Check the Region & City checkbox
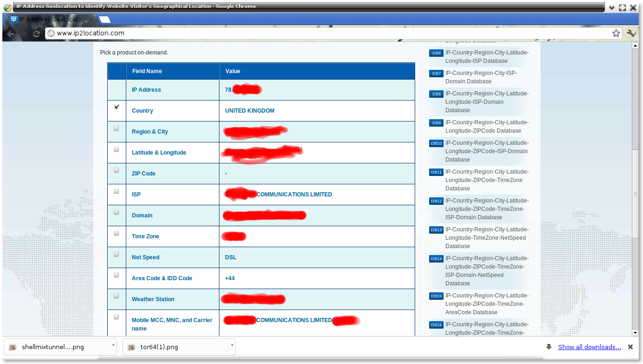The height and width of the screenshot is (364, 643). (116, 128)
